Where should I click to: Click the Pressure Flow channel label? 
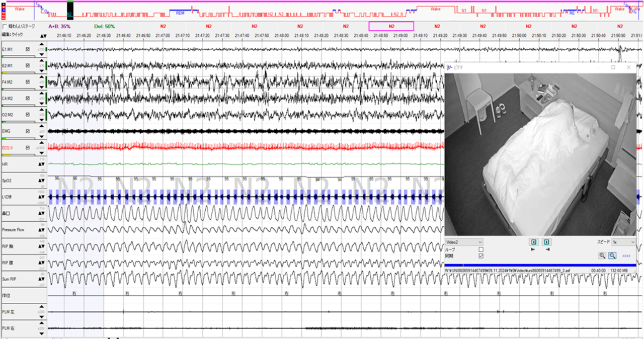(13, 230)
